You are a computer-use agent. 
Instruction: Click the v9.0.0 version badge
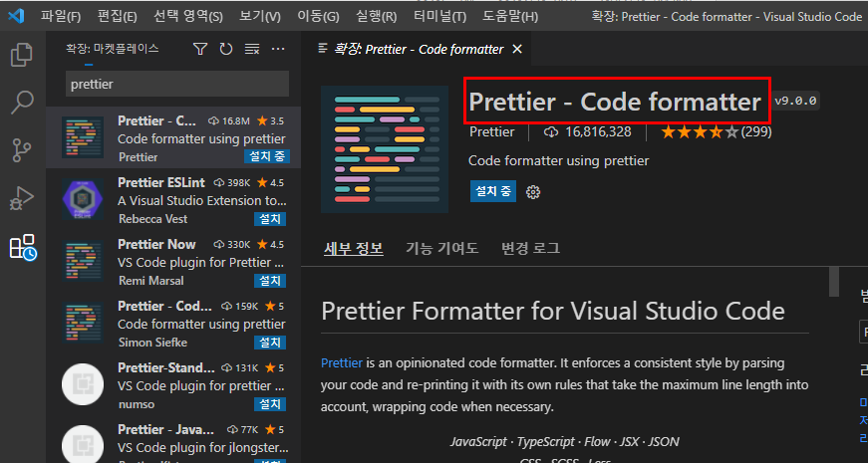coord(795,102)
